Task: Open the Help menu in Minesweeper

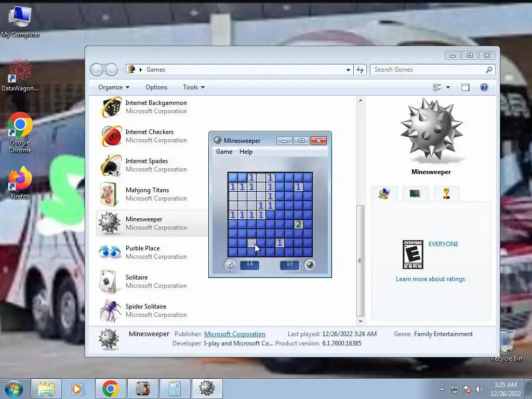Action: 246,152
